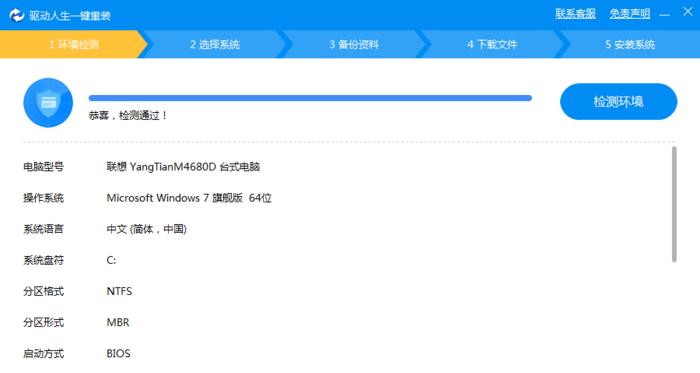700x373 pixels.
Task: Click the 系统盘符 label
Action: coord(43,260)
